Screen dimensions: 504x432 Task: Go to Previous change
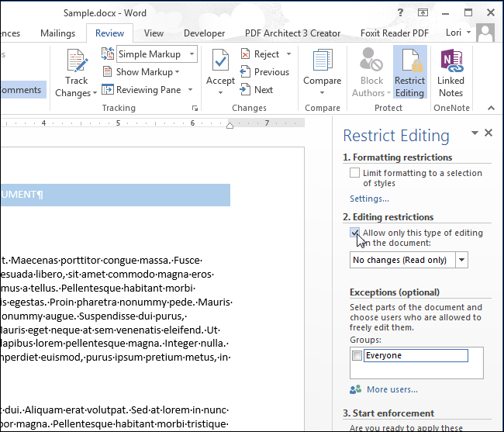[x=264, y=71]
